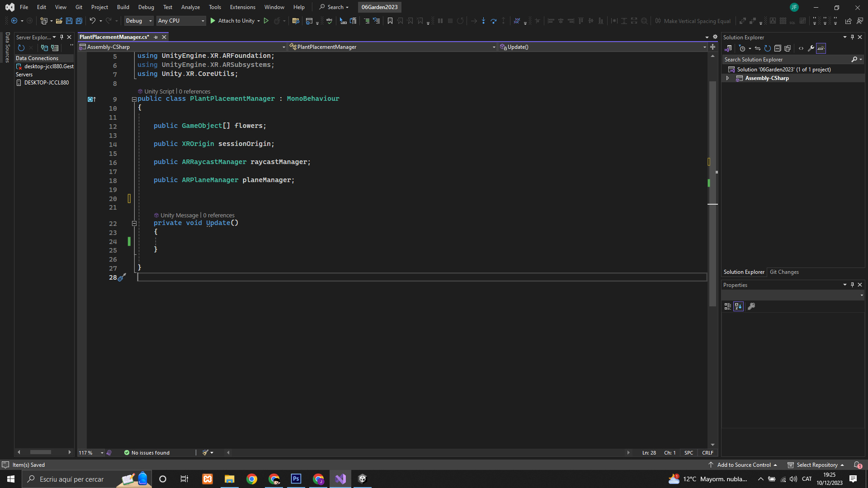Image resolution: width=868 pixels, height=488 pixels.
Task: Click Collapse All in Solution Explorer
Action: click(x=778, y=48)
